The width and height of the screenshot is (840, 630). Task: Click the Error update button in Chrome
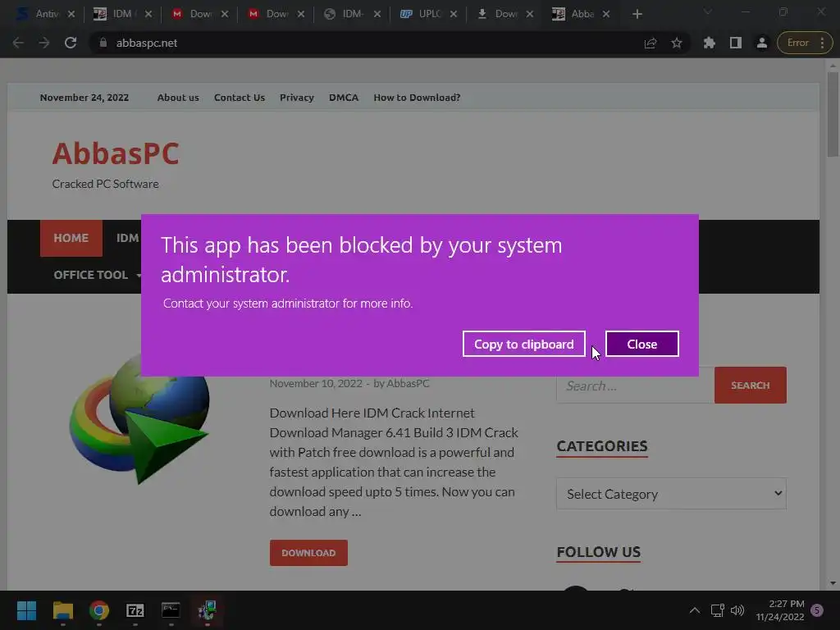[797, 43]
